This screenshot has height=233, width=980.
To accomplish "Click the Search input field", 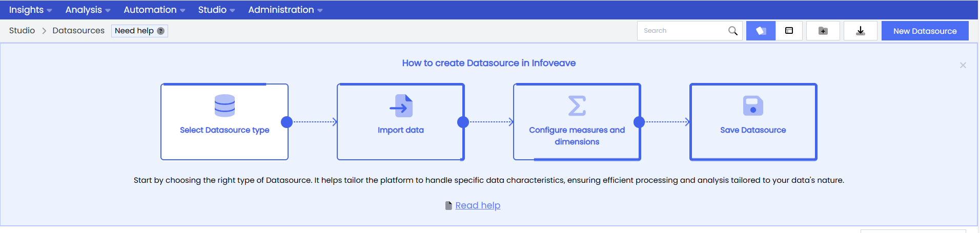I will (689, 31).
